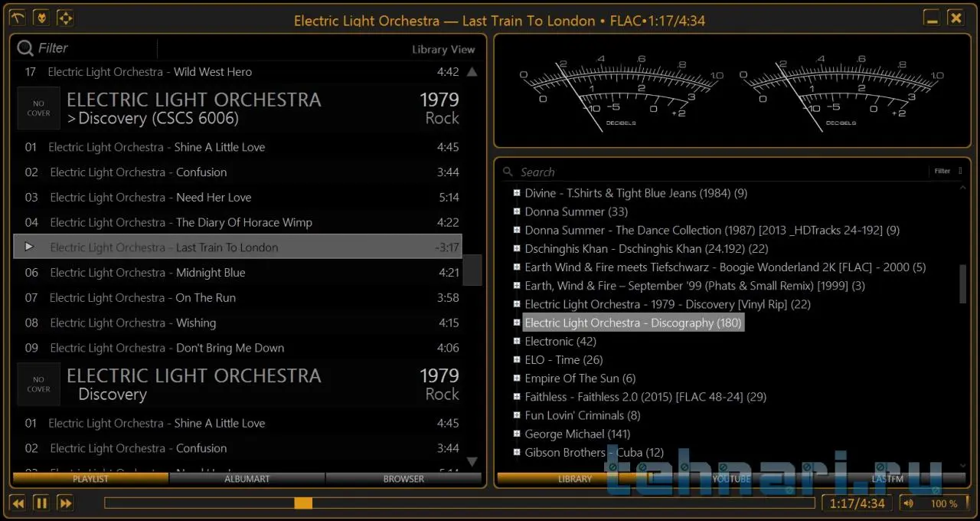Switch to the Library tab

575,479
